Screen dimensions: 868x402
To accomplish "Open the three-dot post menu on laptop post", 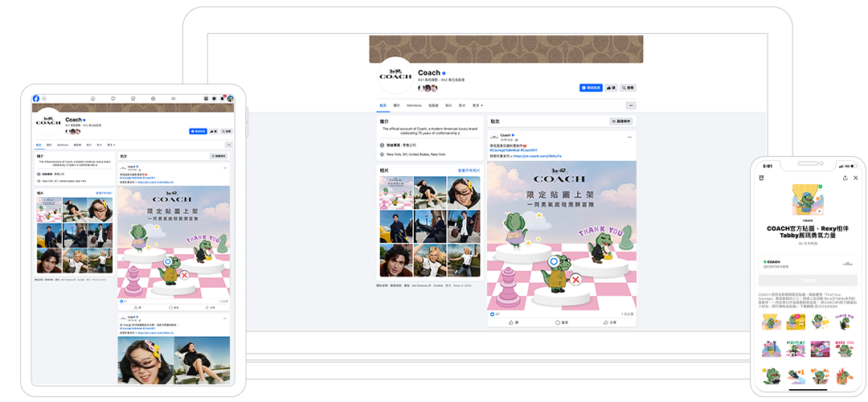I will 629,137.
